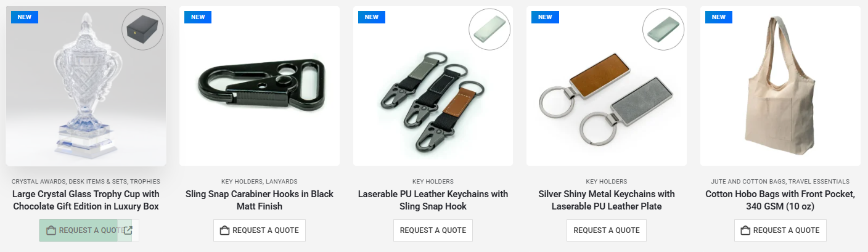This screenshot has height=252, width=868.
Task: Click the black luxury box circular thumbnail
Action: (142, 29)
